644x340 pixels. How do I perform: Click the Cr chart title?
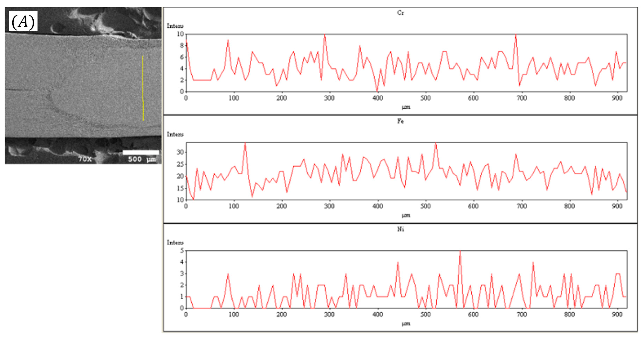click(x=400, y=13)
